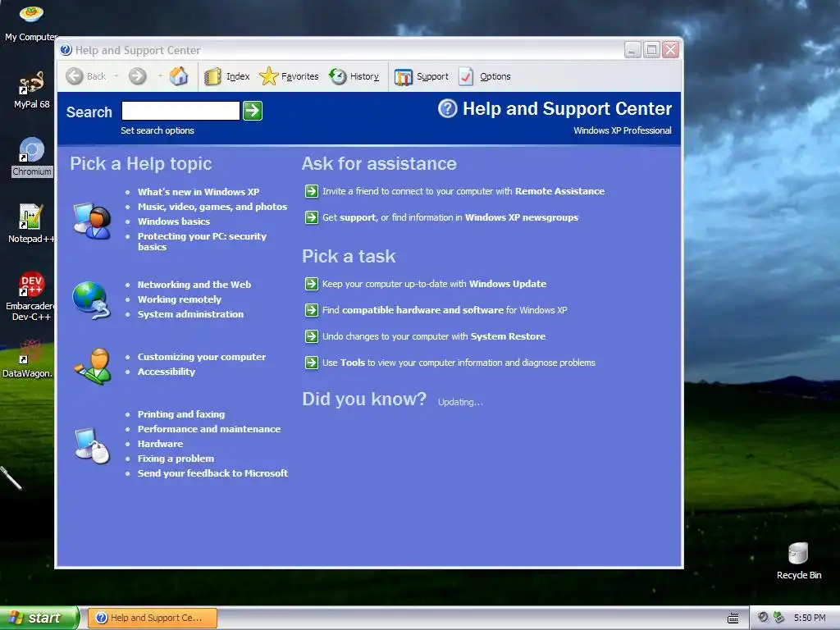This screenshot has width=840, height=630.
Task: Select the Notepad++ desktop icon
Action: pyautogui.click(x=30, y=223)
